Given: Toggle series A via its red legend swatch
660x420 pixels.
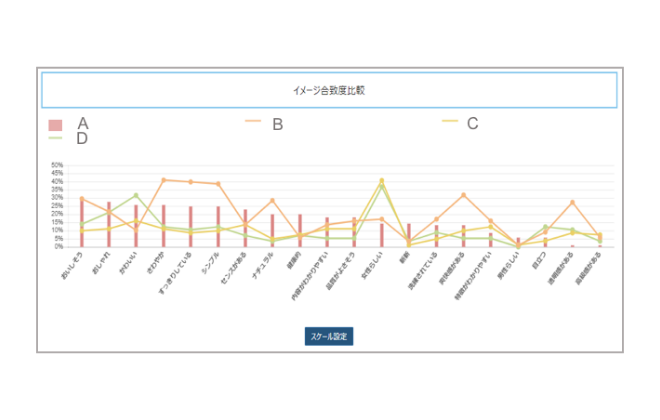Looking at the screenshot, I should coord(55,125).
